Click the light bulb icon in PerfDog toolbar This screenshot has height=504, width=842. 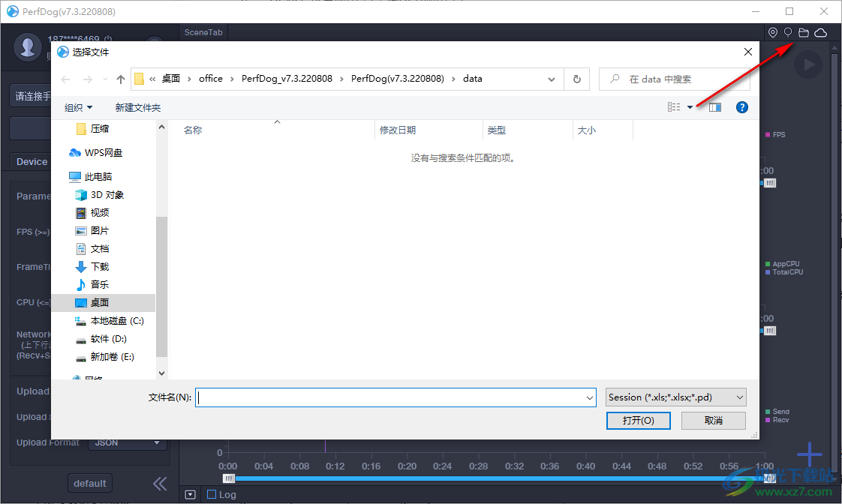[x=788, y=33]
